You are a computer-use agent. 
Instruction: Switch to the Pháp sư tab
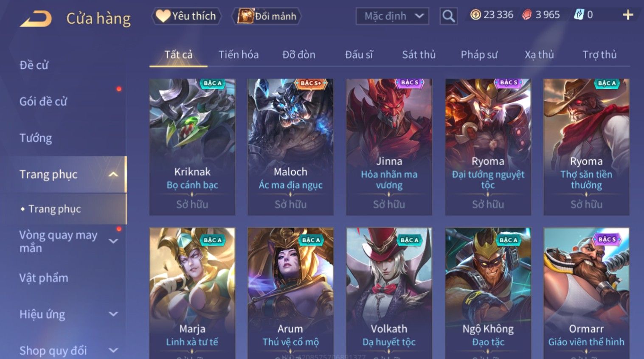[x=479, y=54]
